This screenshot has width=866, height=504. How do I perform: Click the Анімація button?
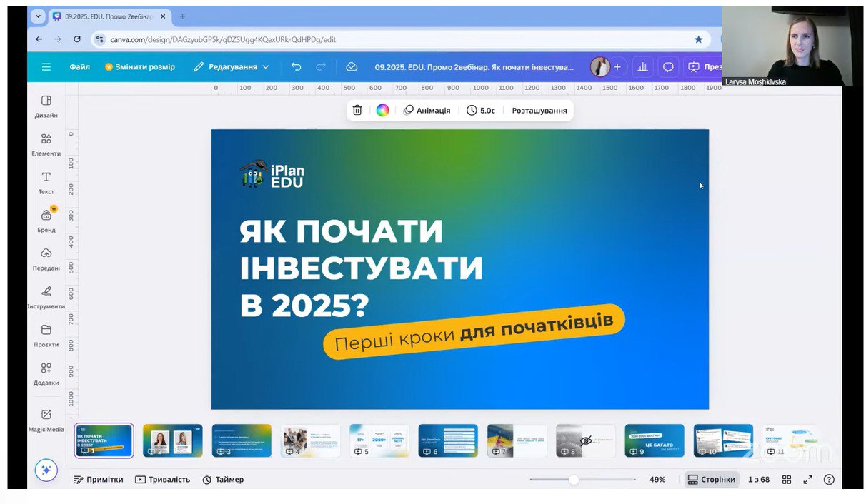tap(427, 111)
